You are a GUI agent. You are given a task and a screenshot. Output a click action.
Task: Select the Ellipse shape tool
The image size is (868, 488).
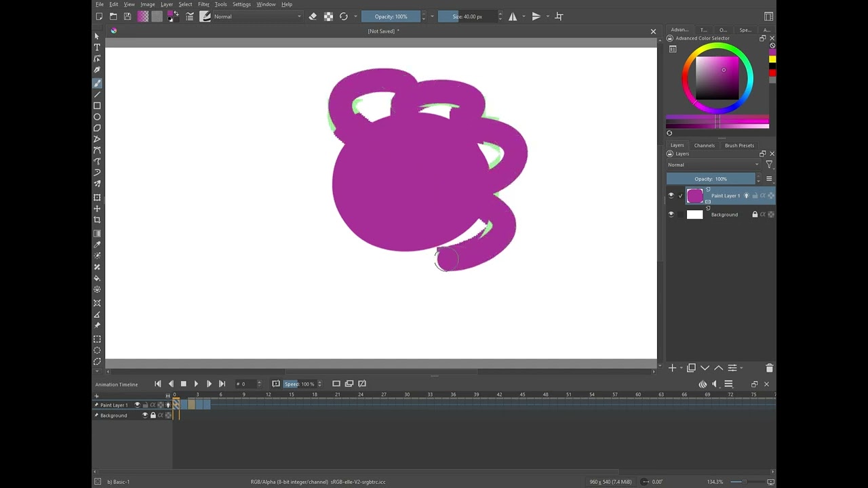97,117
